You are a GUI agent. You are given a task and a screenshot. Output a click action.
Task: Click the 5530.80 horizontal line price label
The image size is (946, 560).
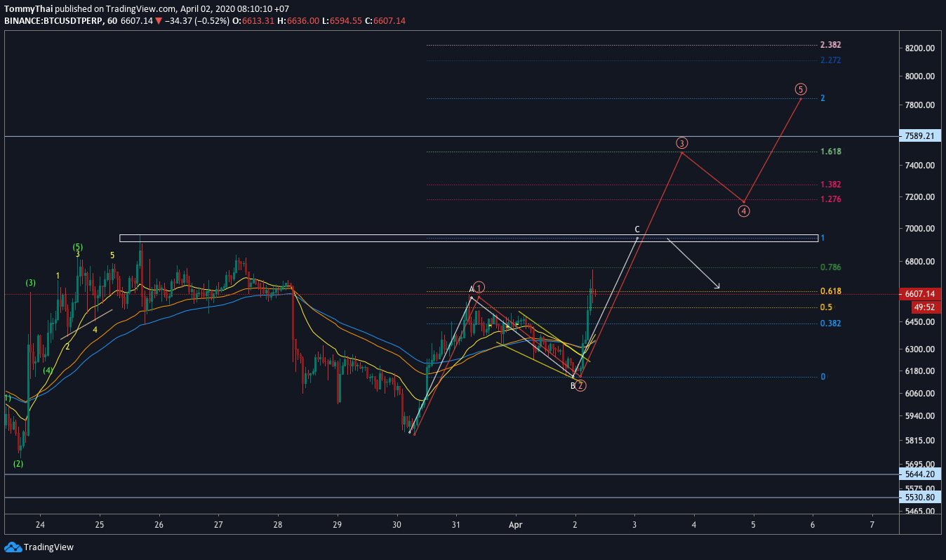(x=919, y=498)
